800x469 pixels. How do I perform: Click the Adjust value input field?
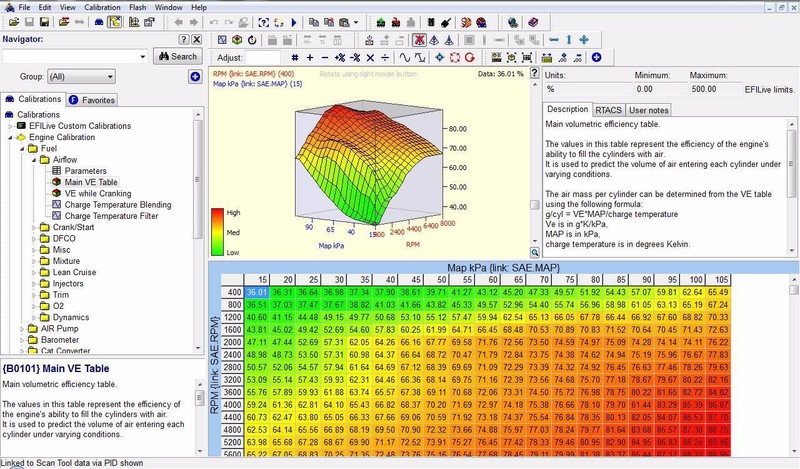264,58
